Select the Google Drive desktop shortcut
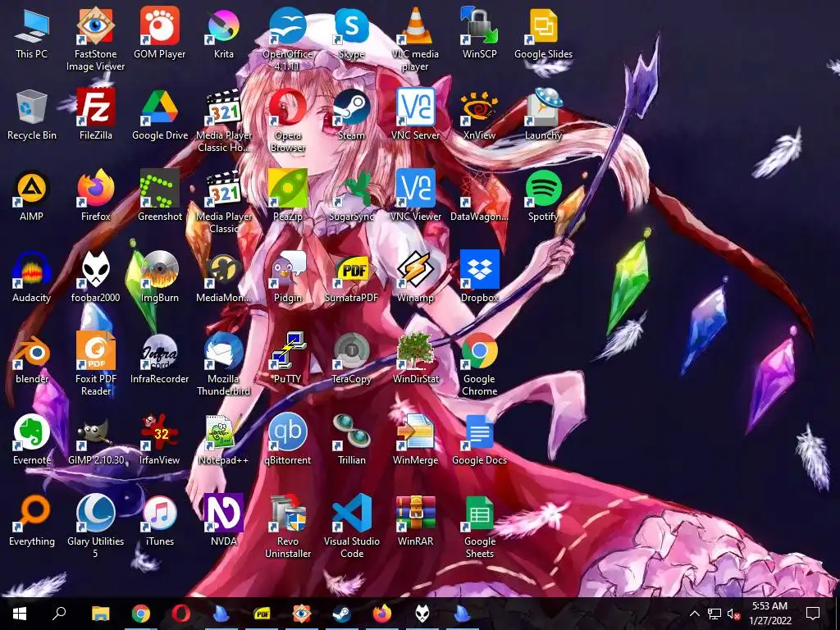Viewport: 840px width, 630px height. 160,115
